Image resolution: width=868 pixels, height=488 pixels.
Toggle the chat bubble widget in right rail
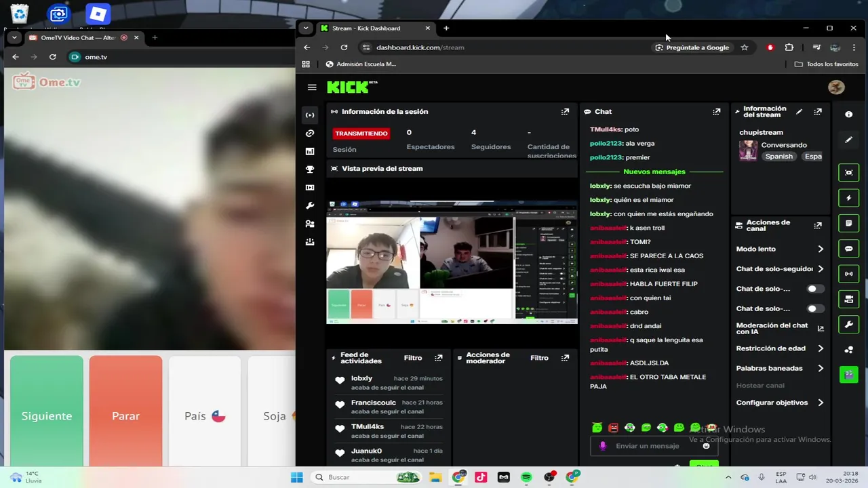pyautogui.click(x=849, y=249)
